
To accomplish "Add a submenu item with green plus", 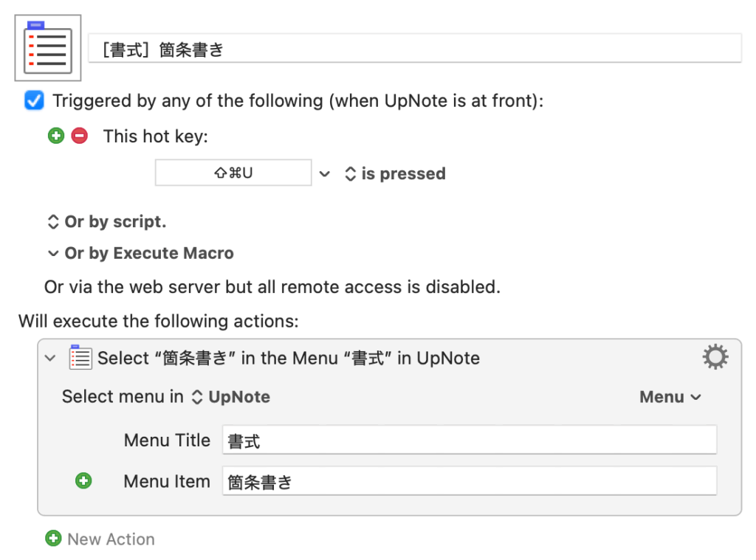I will 84,481.
